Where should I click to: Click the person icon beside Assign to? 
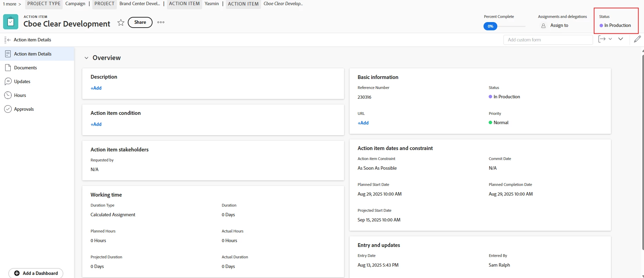(x=543, y=26)
